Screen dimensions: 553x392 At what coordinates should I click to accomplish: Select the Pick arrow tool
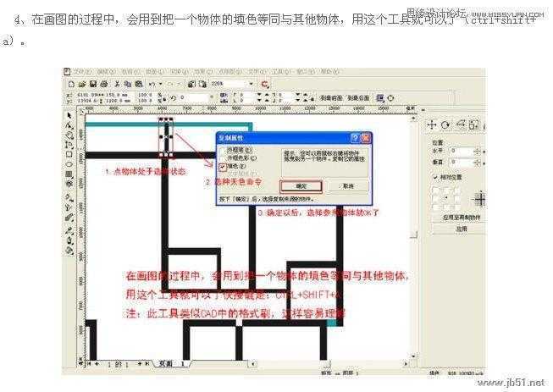point(69,116)
